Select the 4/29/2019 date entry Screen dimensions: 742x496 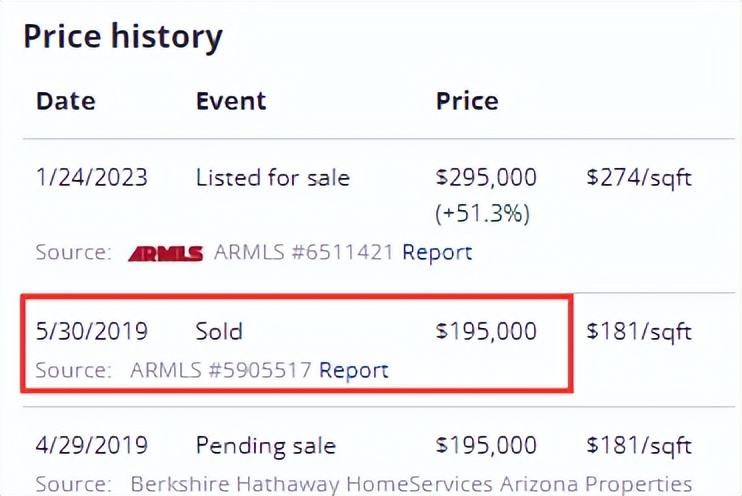pyautogui.click(x=91, y=445)
